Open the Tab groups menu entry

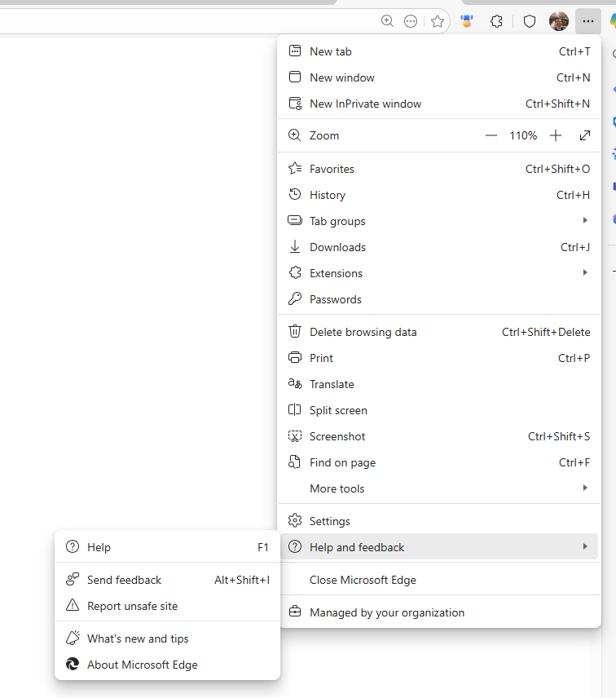coord(439,221)
